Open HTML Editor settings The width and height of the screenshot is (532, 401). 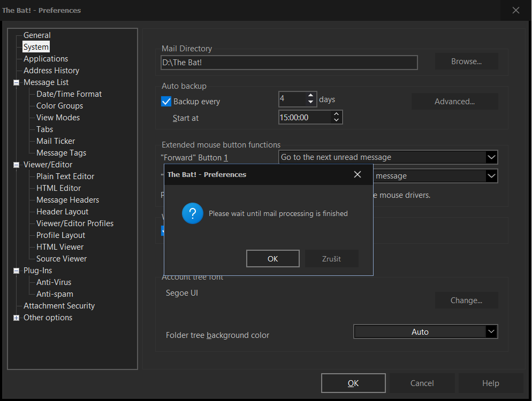[59, 188]
